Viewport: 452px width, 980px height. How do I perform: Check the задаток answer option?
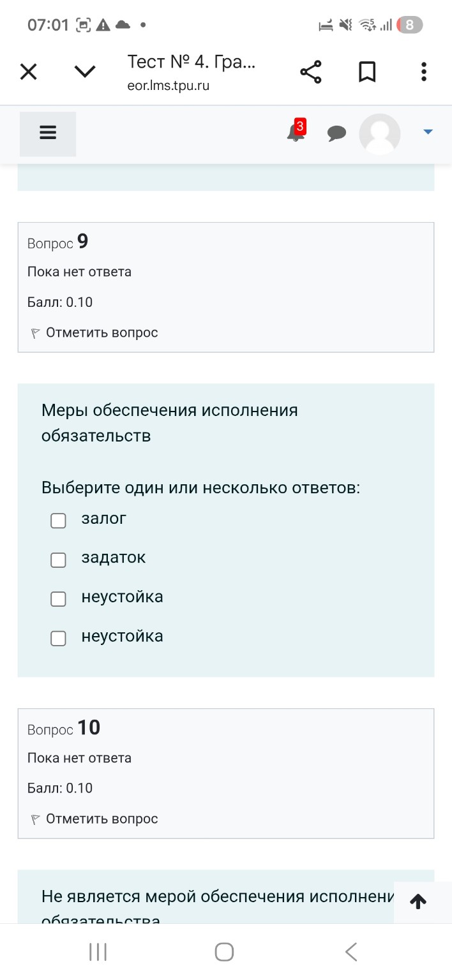(x=58, y=560)
